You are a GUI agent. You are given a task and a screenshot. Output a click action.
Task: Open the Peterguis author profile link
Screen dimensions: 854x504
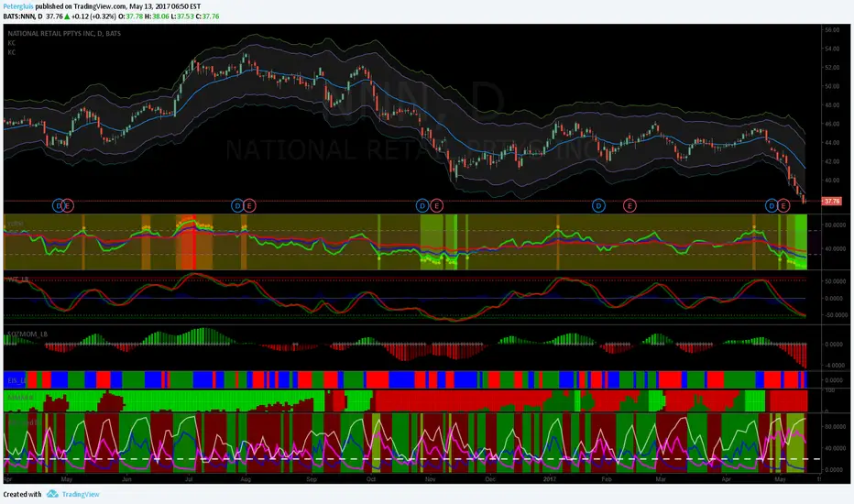point(18,6)
